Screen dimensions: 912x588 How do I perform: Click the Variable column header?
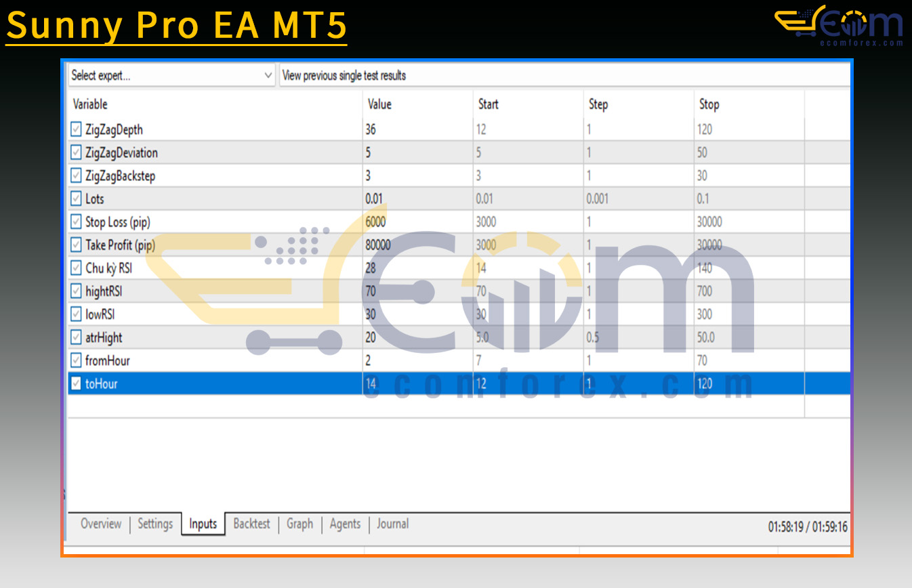point(89,104)
